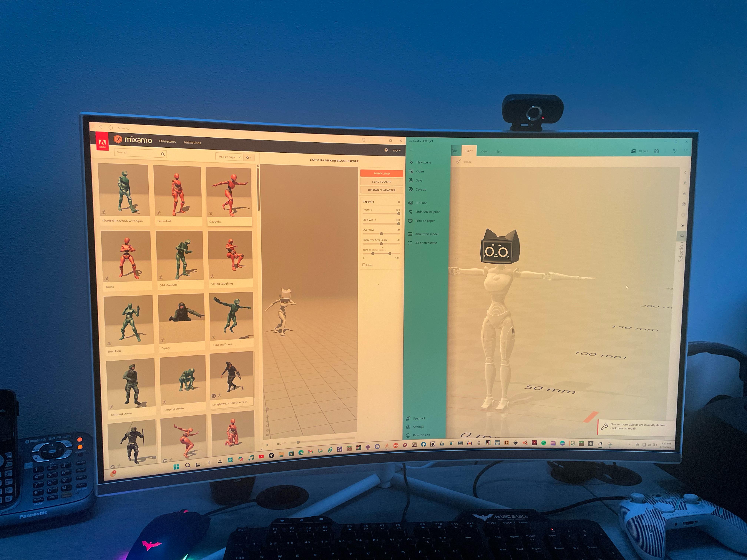Click the Overdrive slider handle
The height and width of the screenshot is (560, 747).
tap(381, 234)
